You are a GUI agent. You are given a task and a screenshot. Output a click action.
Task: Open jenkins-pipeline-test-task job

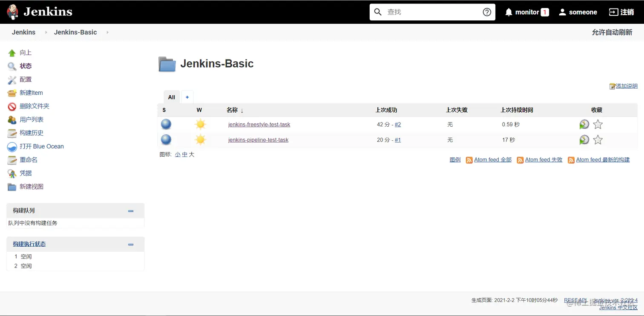pos(258,140)
